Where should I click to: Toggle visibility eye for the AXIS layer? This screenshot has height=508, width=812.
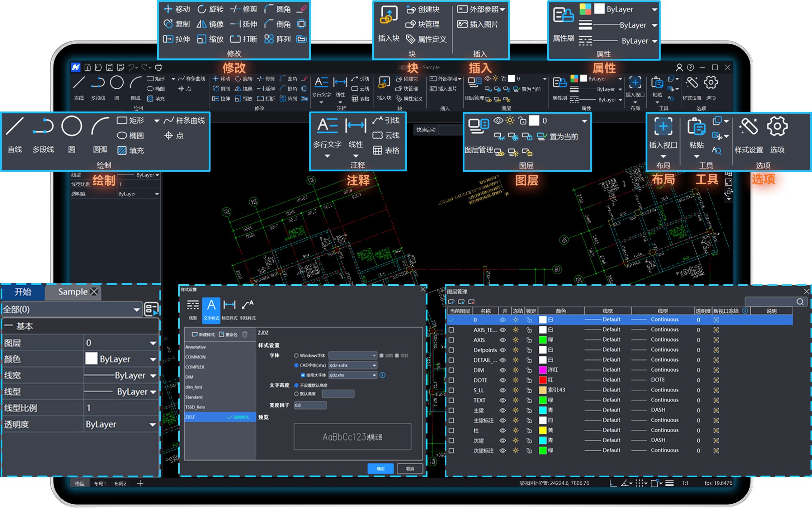(x=503, y=340)
